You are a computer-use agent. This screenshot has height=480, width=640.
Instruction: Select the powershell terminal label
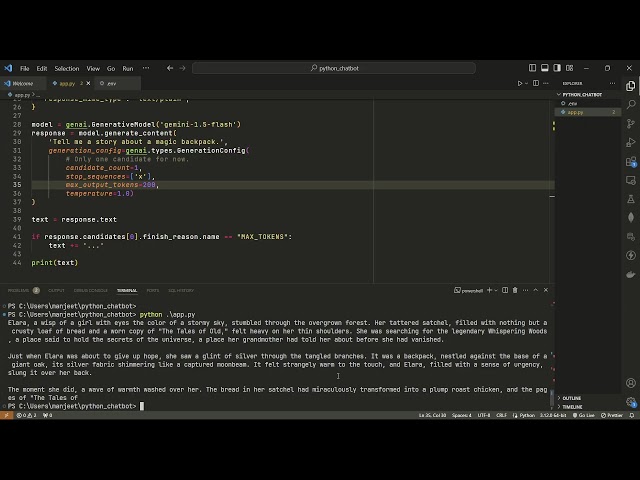coord(469,291)
